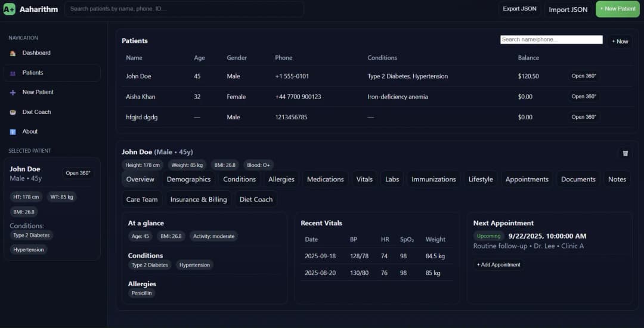Click Import JSON in top bar

pyautogui.click(x=568, y=10)
